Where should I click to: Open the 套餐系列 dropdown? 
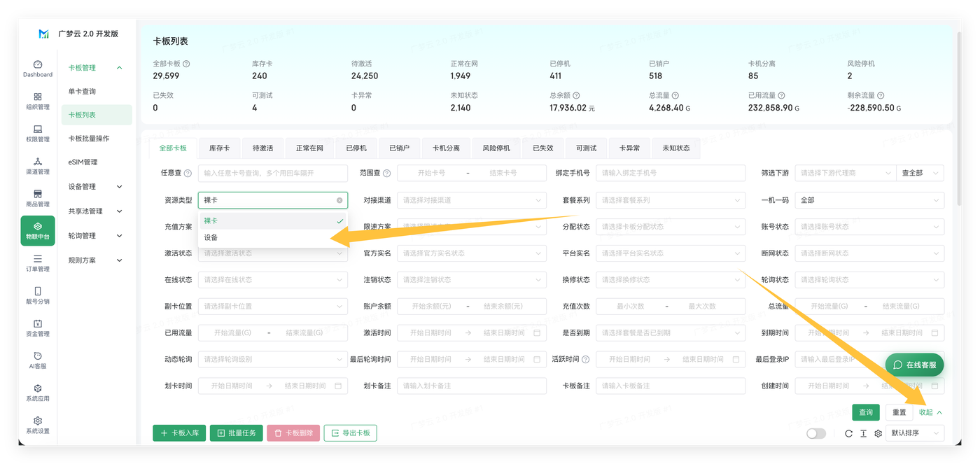point(671,200)
